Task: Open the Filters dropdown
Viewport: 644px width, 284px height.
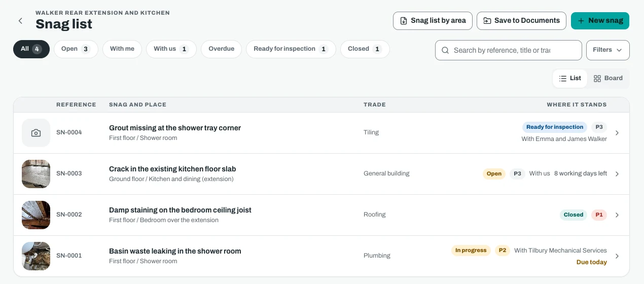Action: click(607, 50)
